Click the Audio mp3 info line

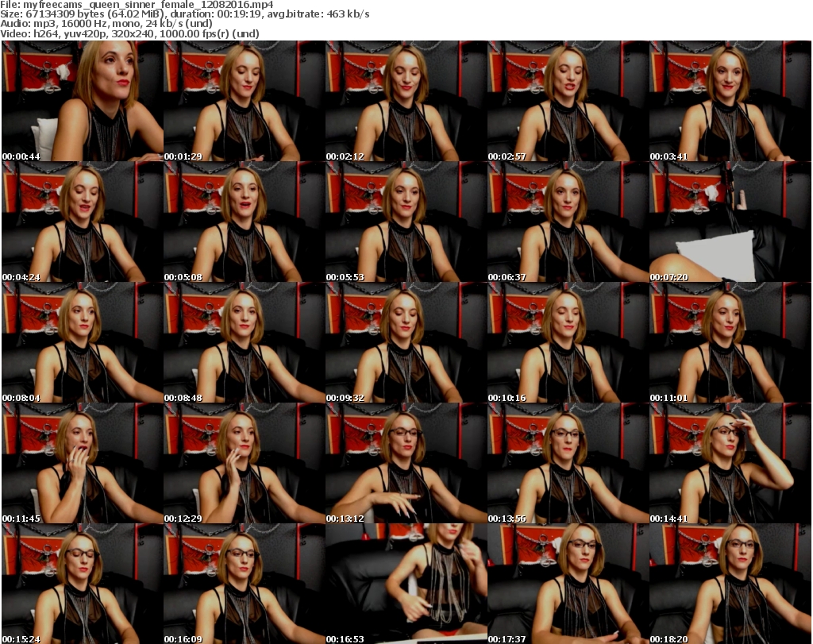[x=106, y=24]
